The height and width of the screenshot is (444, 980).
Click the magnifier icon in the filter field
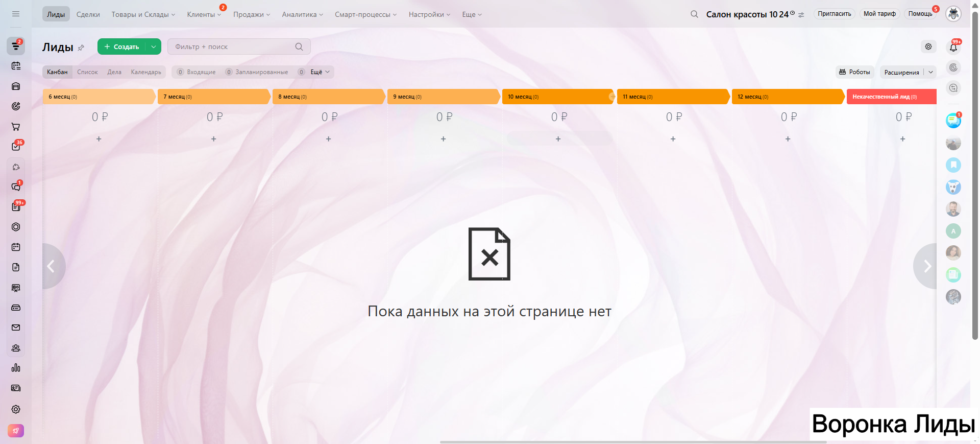(x=299, y=46)
